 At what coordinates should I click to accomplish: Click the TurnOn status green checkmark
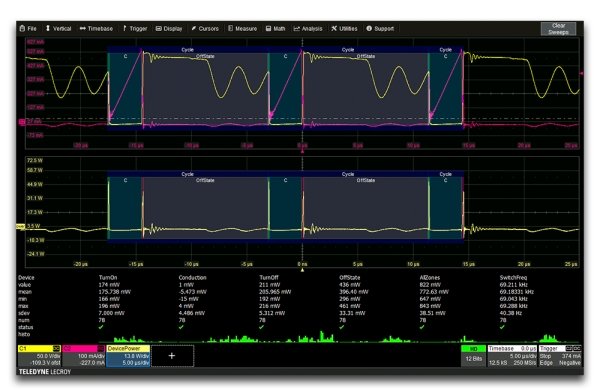pyautogui.click(x=101, y=327)
